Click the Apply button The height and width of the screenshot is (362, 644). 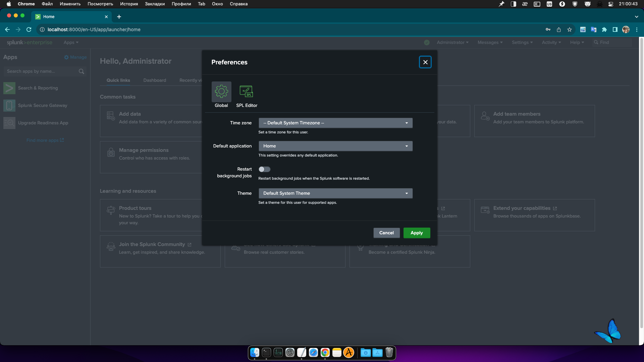pos(417,233)
